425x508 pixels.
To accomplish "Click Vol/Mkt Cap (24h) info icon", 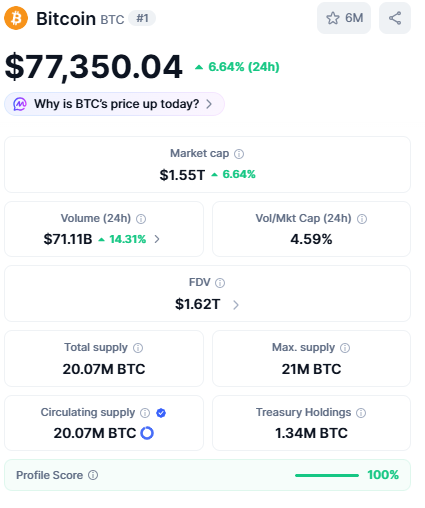I will [362, 219].
